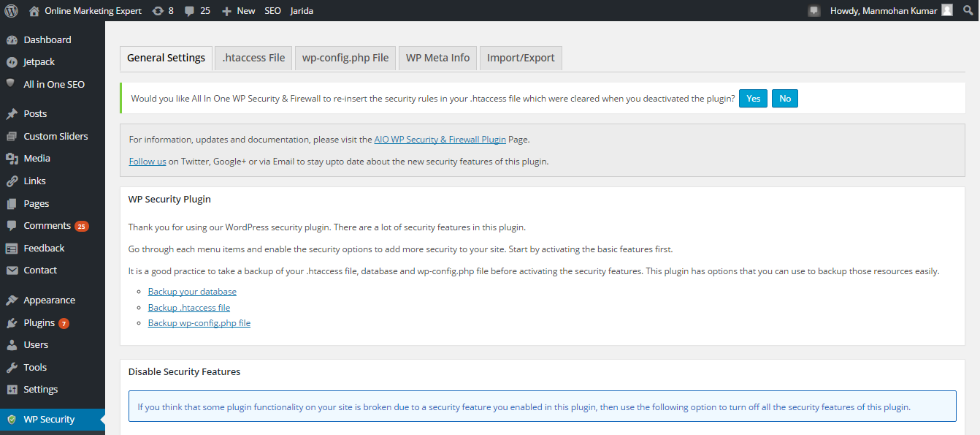This screenshot has height=435, width=980.
Task: Go to Users in the sidebar
Action: [x=36, y=345]
